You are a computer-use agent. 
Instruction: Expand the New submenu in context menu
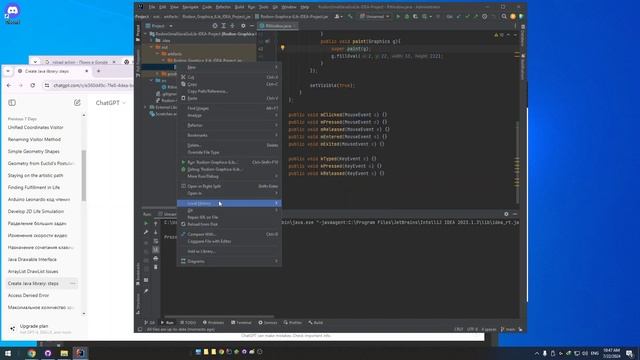click(229, 67)
